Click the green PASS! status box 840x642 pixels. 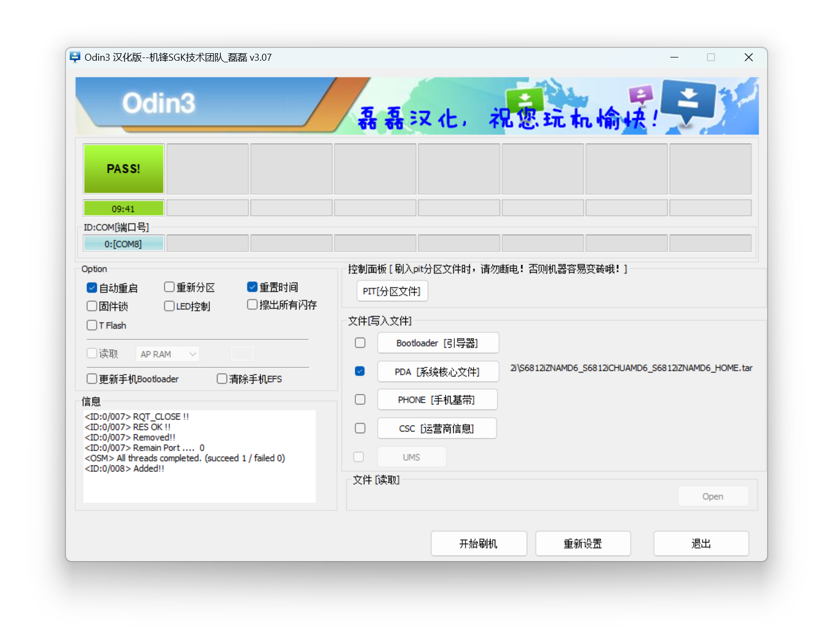pos(123,169)
